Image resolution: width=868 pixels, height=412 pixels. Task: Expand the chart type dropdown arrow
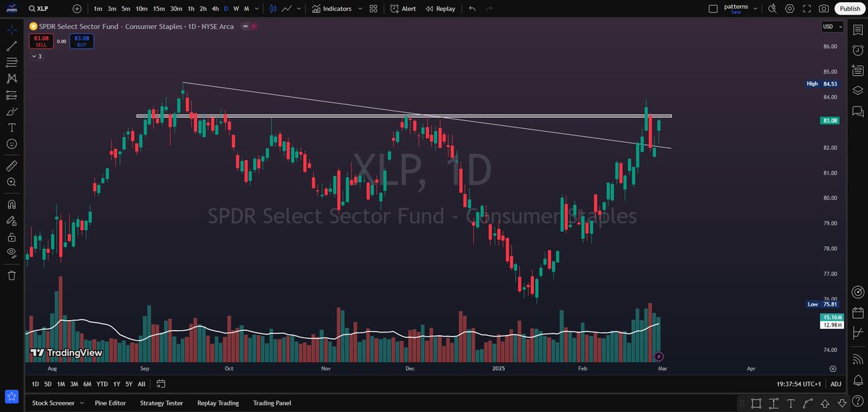click(x=299, y=9)
